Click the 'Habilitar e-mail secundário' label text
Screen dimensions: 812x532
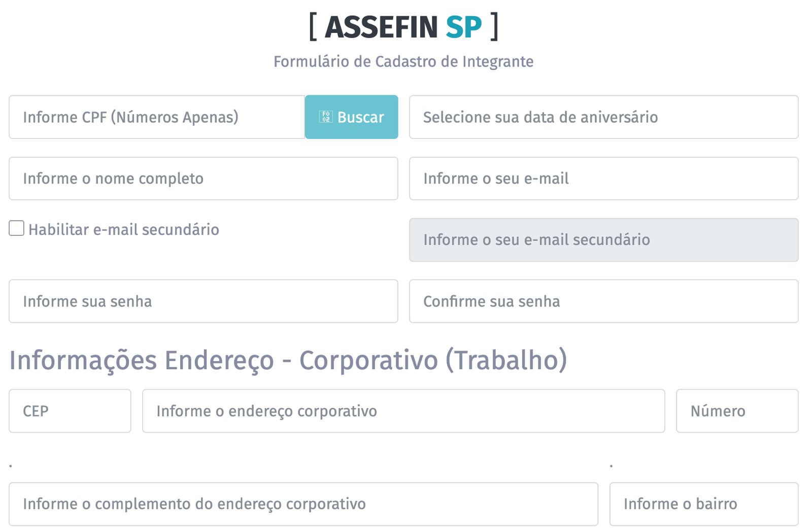(x=124, y=230)
